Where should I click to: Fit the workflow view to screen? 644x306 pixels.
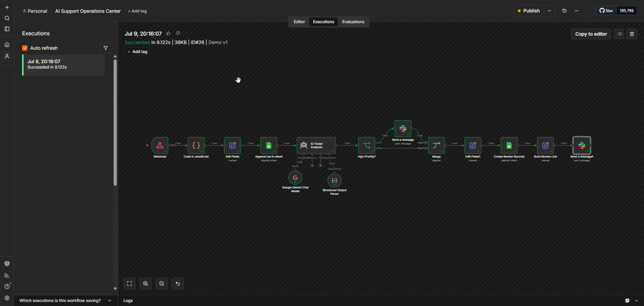pyautogui.click(x=129, y=283)
